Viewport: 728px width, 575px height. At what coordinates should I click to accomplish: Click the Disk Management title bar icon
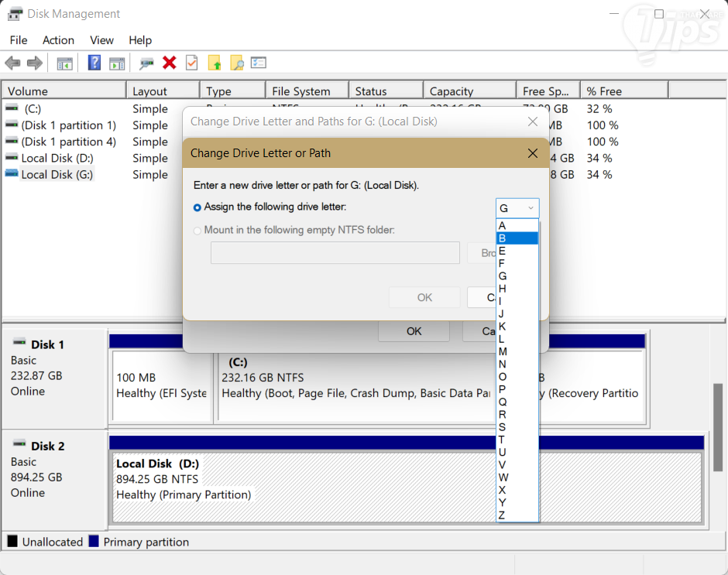[x=15, y=14]
